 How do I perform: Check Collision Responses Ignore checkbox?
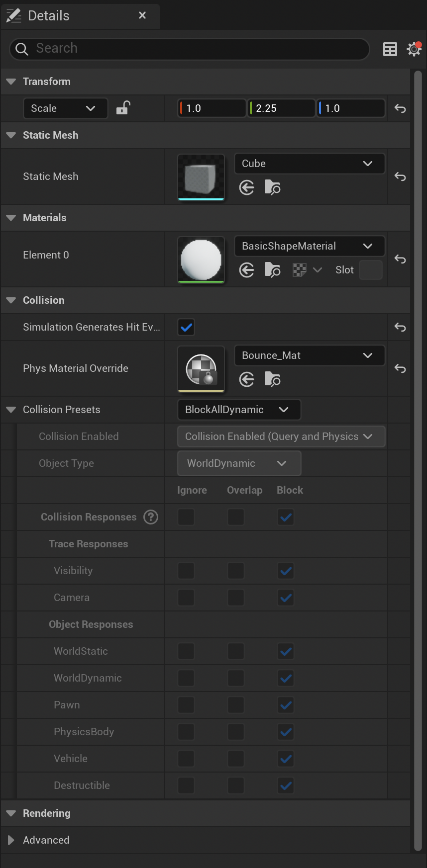[x=186, y=517]
